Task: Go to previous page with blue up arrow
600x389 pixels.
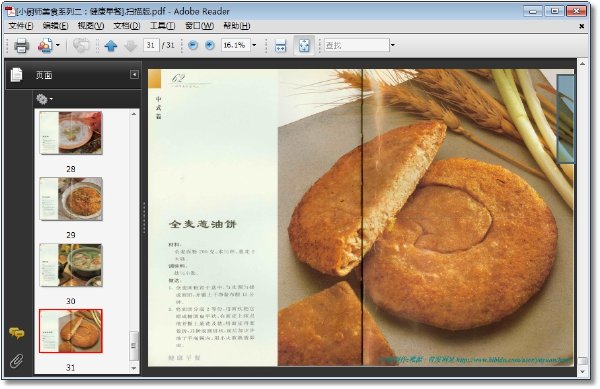Action: click(111, 46)
